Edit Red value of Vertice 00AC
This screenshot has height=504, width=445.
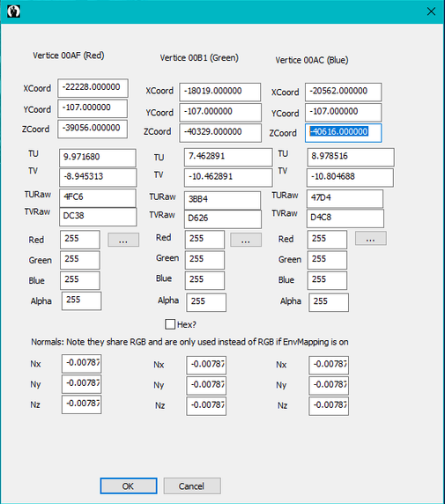pyautogui.click(x=327, y=240)
